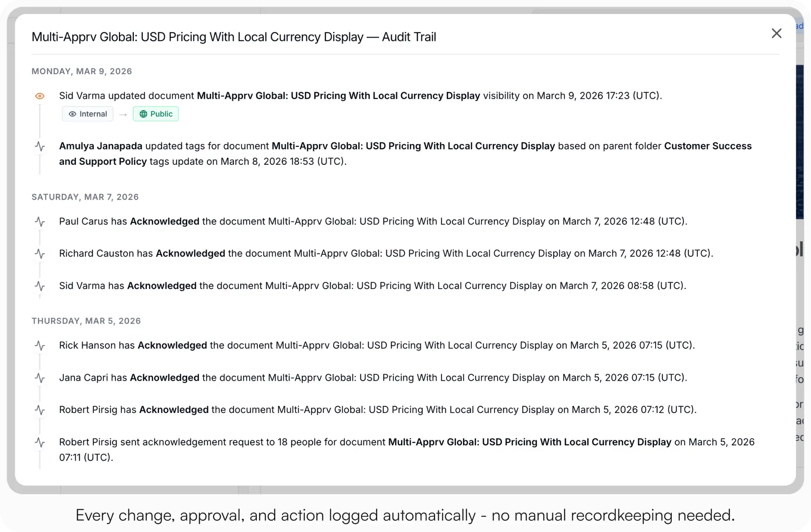Viewport: 811px width, 532px height.
Task: Click the activity icon beside Jana Capri acknowledgement
Action: 40,378
